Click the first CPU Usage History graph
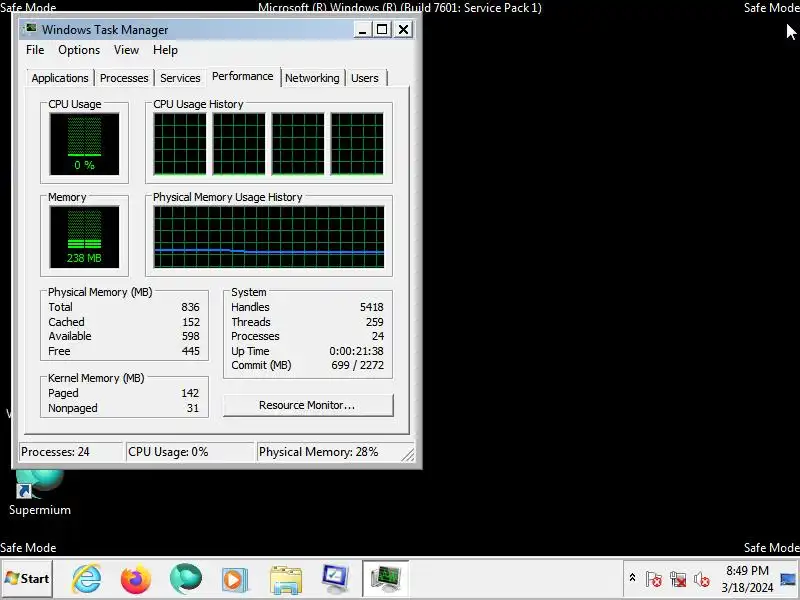The width and height of the screenshot is (800, 600). [180, 144]
